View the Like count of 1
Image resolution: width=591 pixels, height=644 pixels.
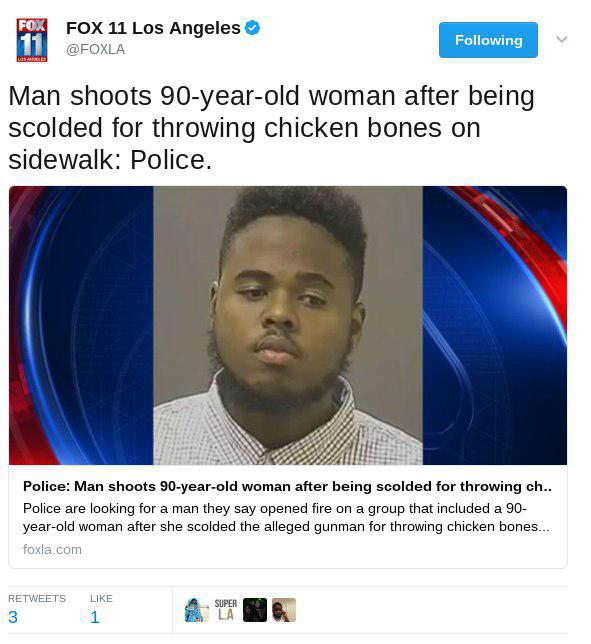(x=95, y=617)
